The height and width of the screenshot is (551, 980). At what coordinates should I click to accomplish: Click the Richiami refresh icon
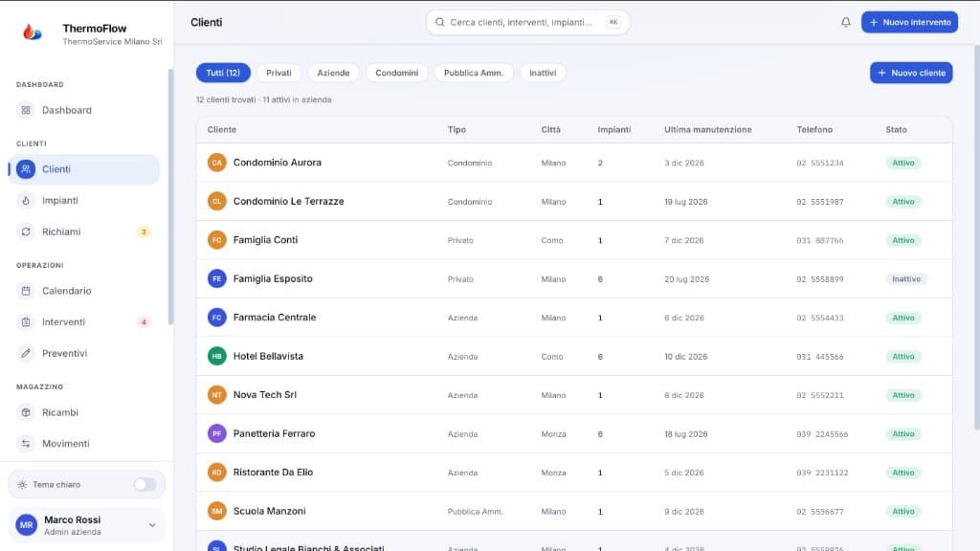[x=26, y=231]
